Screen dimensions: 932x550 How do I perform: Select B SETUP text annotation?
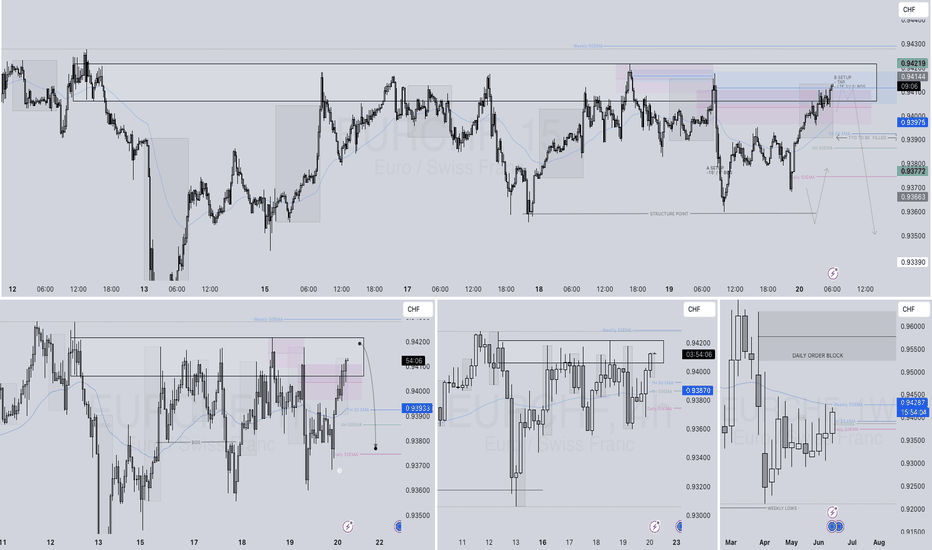[842, 77]
